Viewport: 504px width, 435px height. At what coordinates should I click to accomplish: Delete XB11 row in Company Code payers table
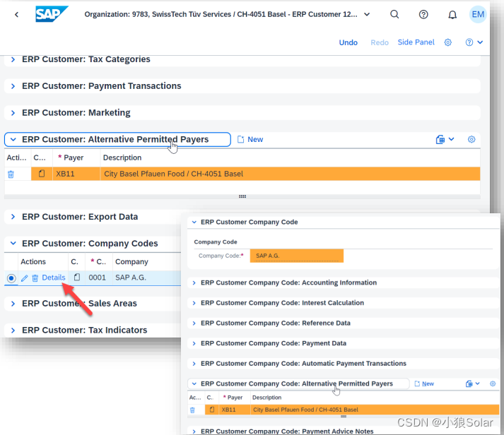(x=192, y=410)
